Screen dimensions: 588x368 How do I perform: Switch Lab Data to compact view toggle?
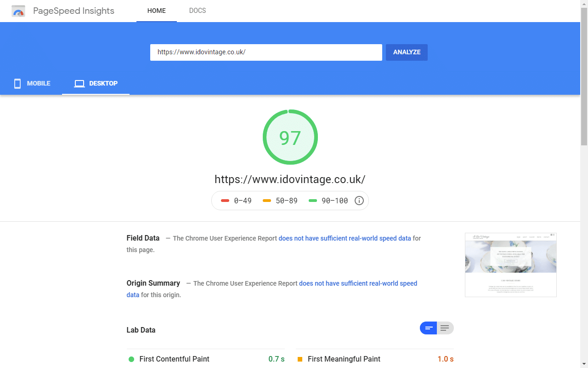tap(428, 328)
